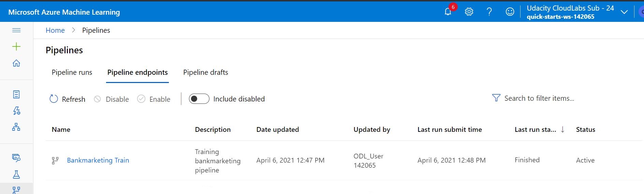Viewport: 644px width, 194px height.
Task: Click the Pipelines breadcrumb text
Action: [96, 30]
